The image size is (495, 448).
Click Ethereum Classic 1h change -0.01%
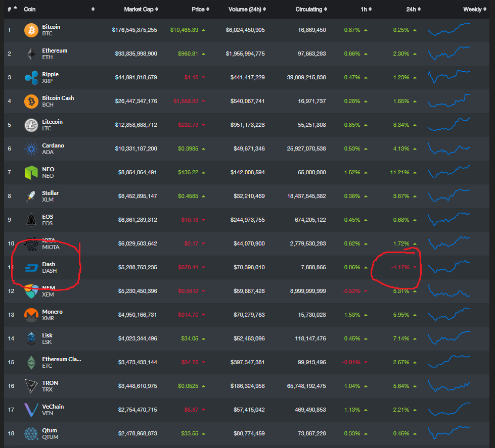point(351,362)
